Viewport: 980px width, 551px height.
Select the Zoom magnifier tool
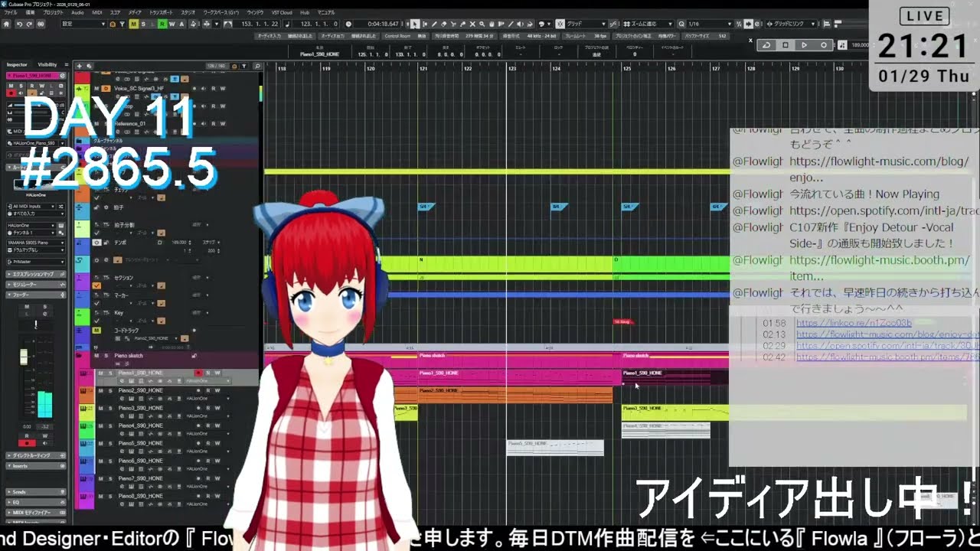[x=482, y=24]
